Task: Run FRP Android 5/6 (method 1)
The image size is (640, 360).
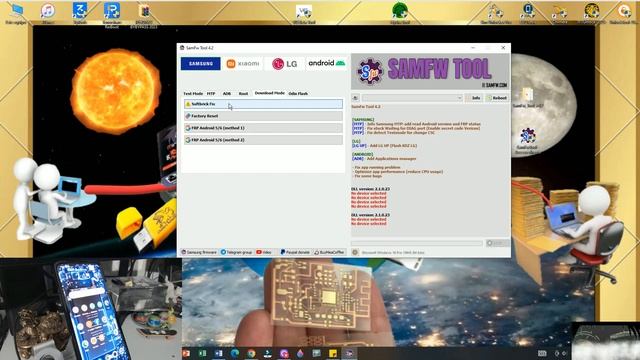Action: tap(263, 128)
